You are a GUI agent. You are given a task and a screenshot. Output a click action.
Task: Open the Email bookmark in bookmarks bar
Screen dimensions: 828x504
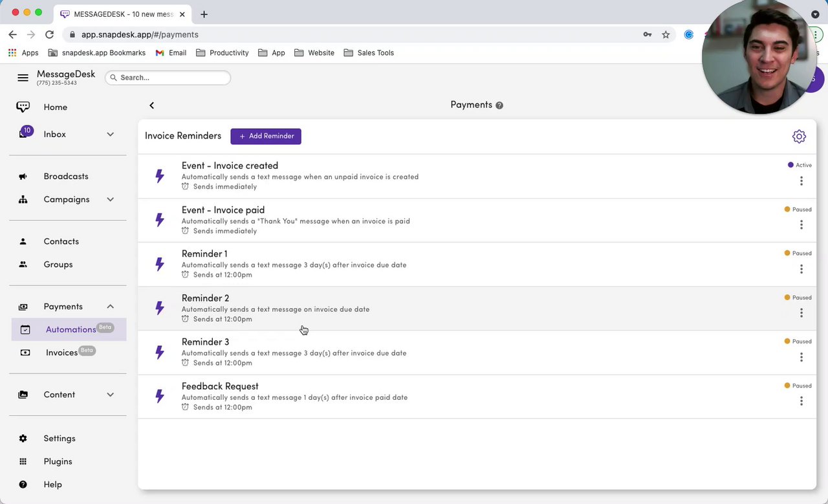(x=171, y=53)
